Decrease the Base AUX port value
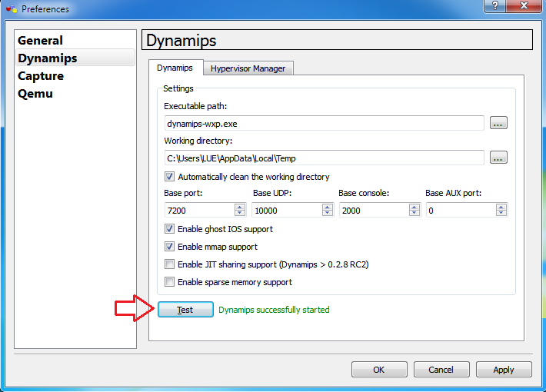The image size is (546, 392). (x=501, y=213)
